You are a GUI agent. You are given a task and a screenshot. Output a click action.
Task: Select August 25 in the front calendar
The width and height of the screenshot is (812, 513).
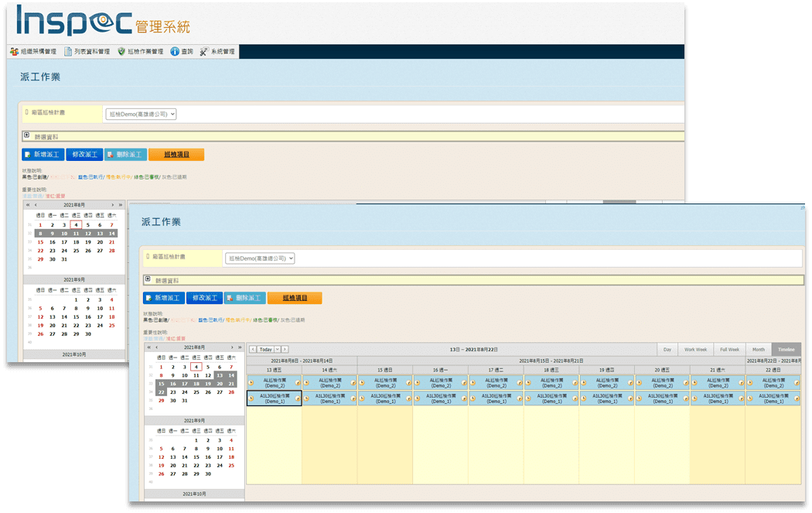pyautogui.click(x=196, y=392)
